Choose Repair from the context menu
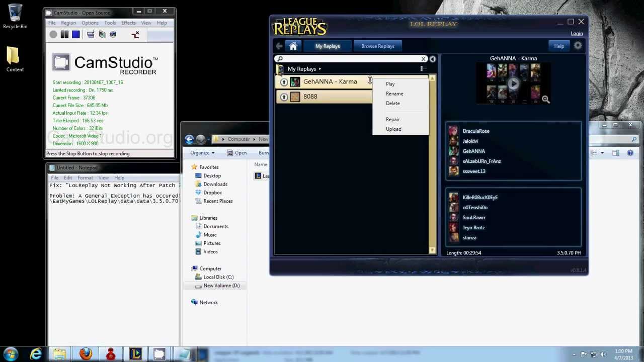 (x=393, y=119)
